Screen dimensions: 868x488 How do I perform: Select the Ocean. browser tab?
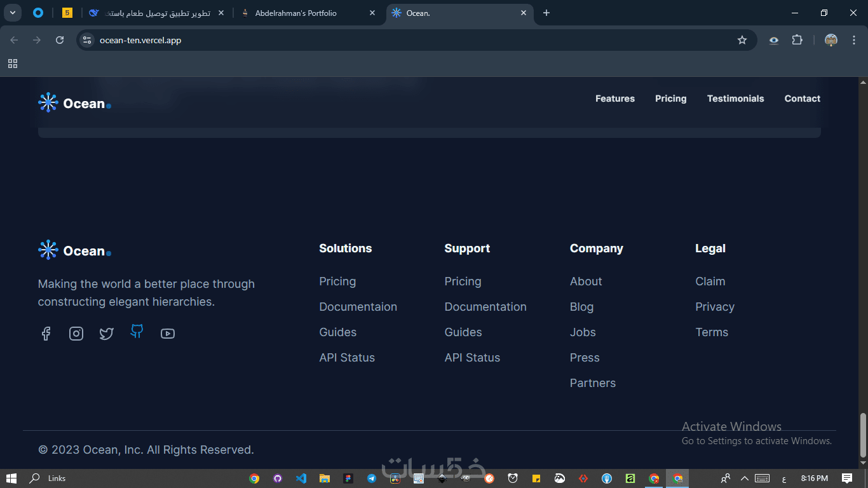pos(461,13)
